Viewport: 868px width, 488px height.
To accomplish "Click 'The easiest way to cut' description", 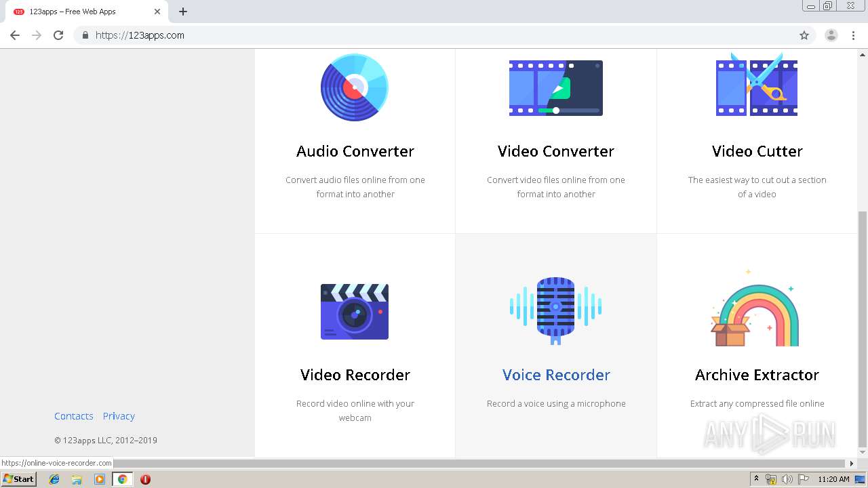I will [x=757, y=187].
